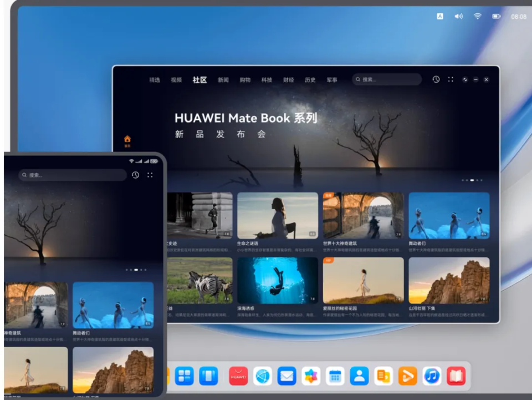The height and width of the screenshot is (400, 532).
Task: Launch the browser from the dock
Action: coord(263,376)
